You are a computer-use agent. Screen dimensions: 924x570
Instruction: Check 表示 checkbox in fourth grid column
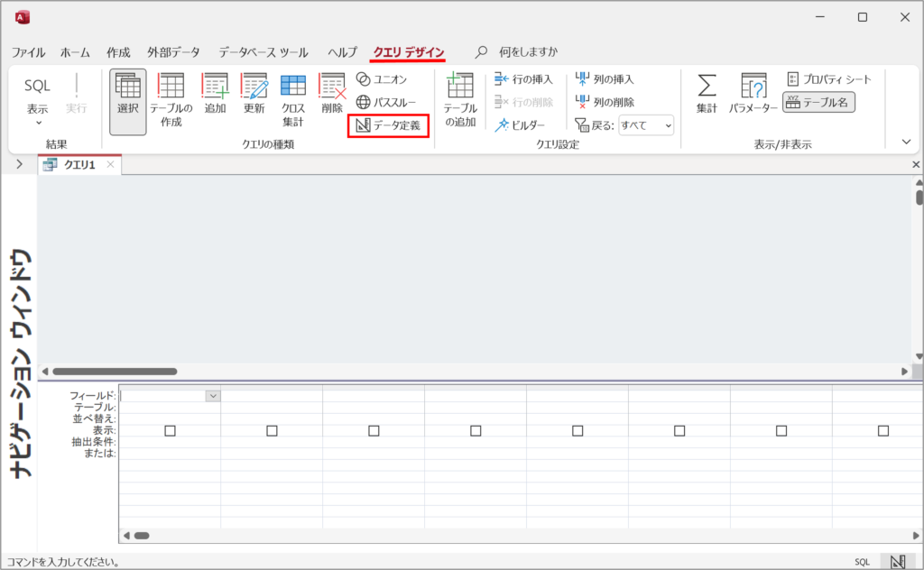click(x=476, y=431)
